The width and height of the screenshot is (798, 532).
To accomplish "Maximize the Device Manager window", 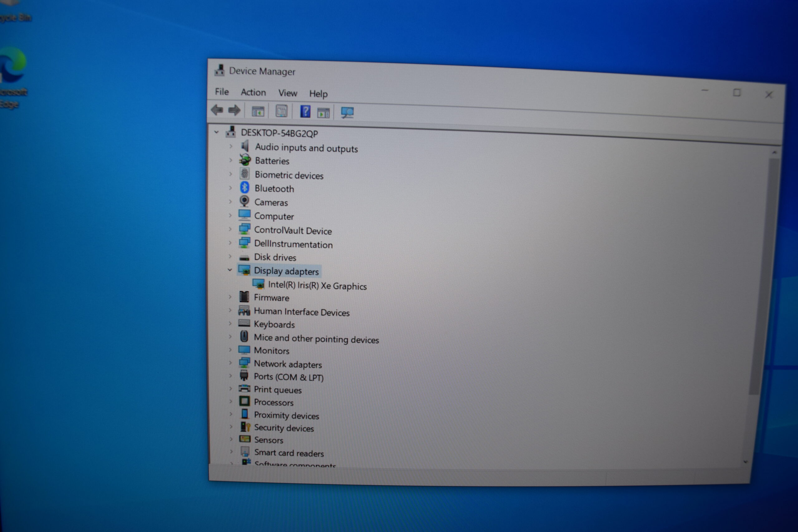I will tap(737, 92).
